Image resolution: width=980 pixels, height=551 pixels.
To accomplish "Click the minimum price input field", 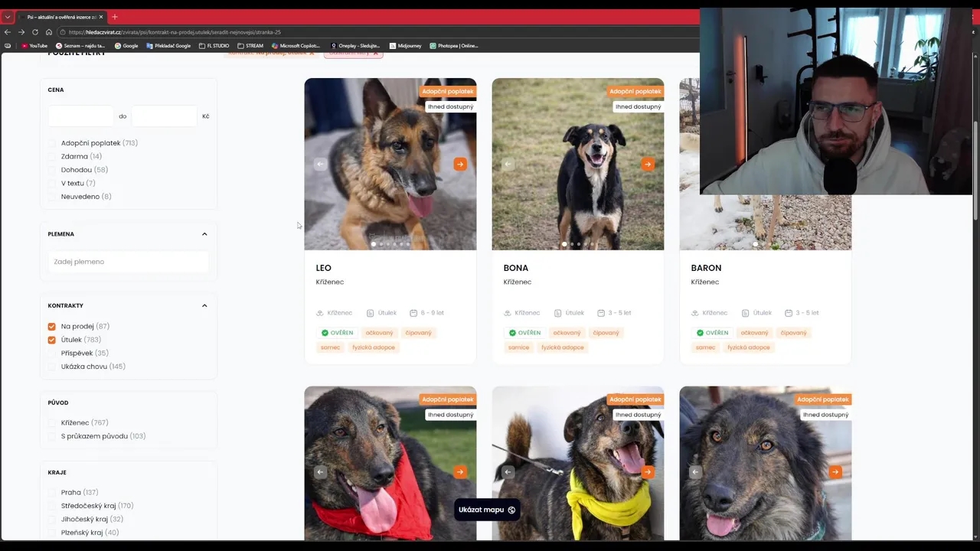I will pyautogui.click(x=80, y=116).
